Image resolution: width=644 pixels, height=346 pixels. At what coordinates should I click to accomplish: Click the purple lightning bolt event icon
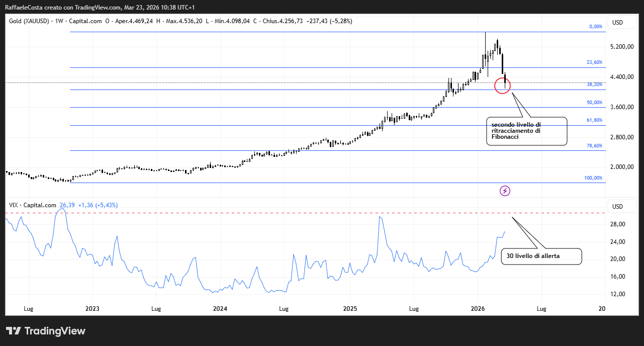[505, 191]
